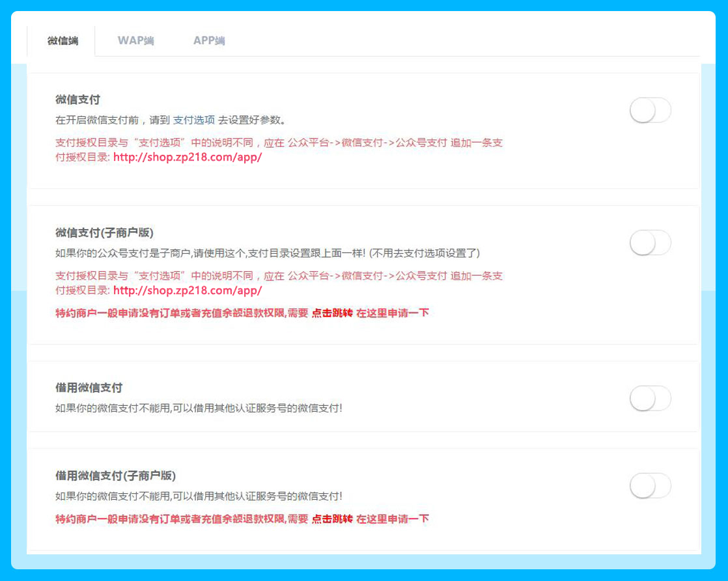Click the 微信支付(子商户版) heading
Viewport: 728px width, 581px height.
pos(104,232)
